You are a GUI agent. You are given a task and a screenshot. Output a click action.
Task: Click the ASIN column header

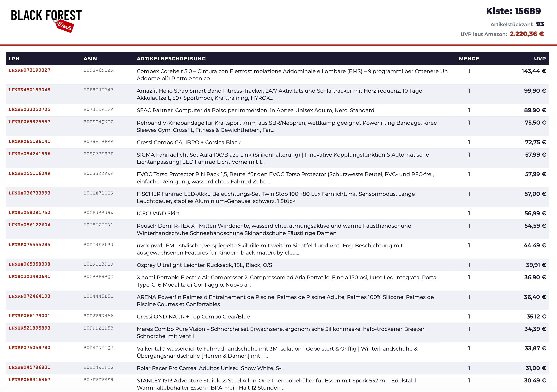[x=90, y=59]
